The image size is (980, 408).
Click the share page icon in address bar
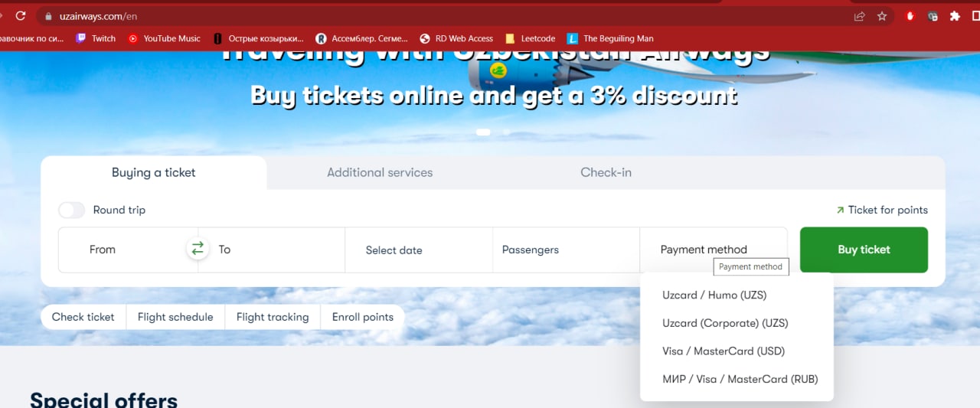(x=860, y=16)
